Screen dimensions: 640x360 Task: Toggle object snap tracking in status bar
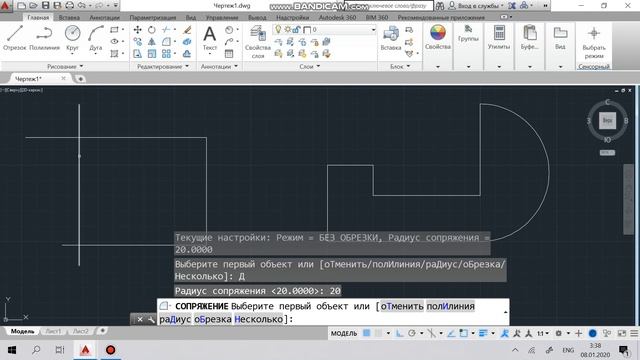pyautogui.click(x=451, y=333)
